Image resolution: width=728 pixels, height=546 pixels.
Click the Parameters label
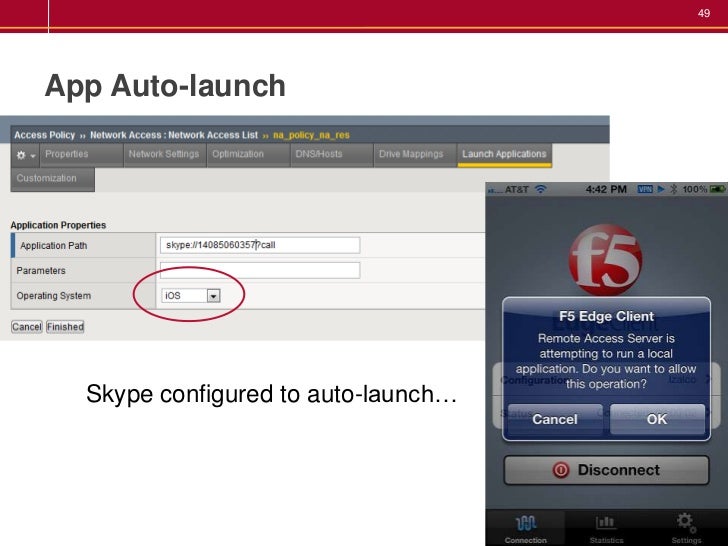(41, 271)
